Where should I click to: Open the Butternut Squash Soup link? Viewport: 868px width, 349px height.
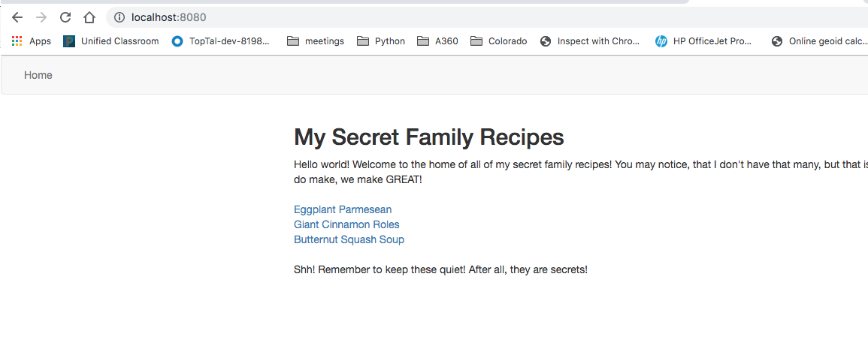349,239
